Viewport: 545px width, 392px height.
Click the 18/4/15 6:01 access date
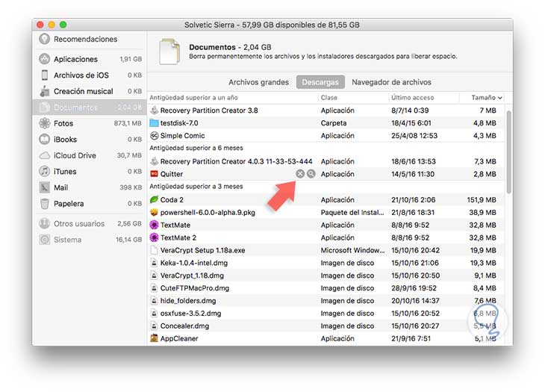(411, 123)
